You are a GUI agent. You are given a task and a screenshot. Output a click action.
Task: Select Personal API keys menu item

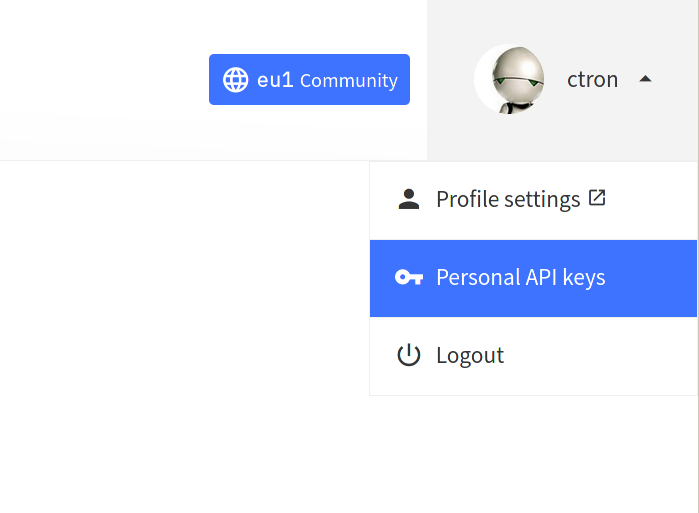pos(533,279)
